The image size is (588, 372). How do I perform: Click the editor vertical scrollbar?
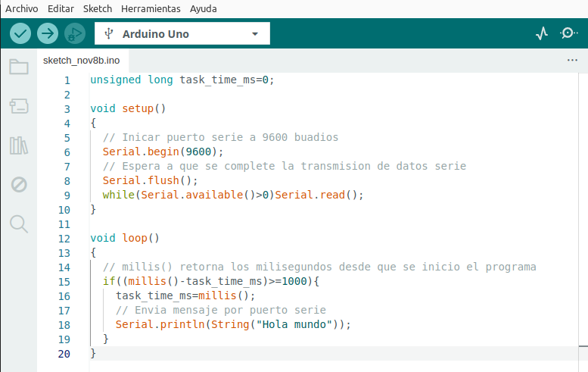click(583, 212)
